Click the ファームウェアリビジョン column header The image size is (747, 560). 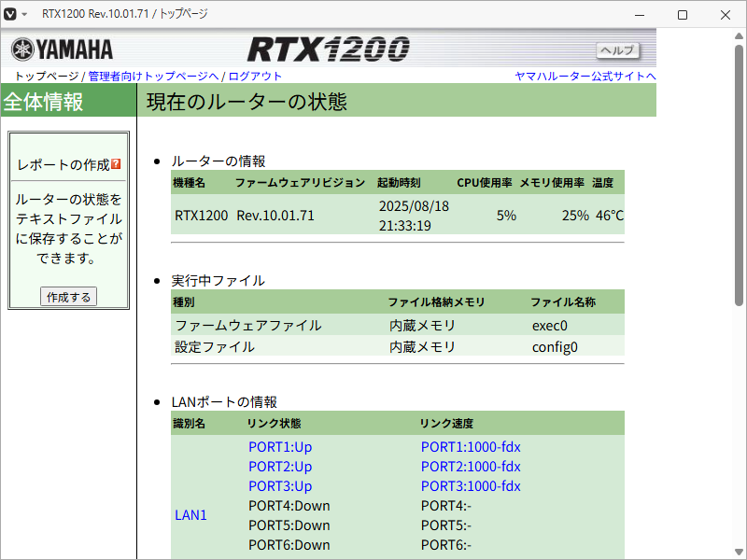coord(300,182)
